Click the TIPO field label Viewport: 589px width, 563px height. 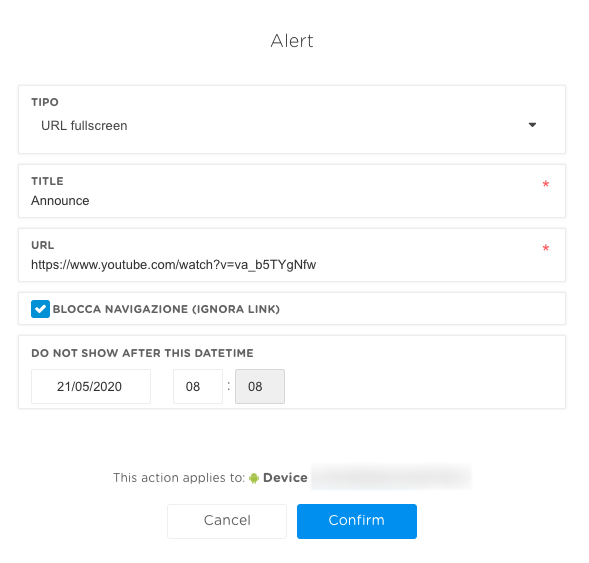[45, 102]
